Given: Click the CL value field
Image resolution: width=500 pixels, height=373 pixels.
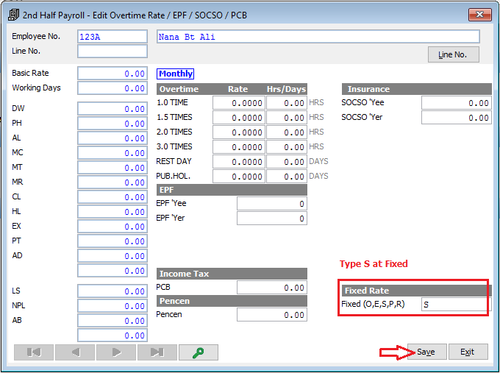Looking at the screenshot, I should pyautogui.click(x=112, y=197).
